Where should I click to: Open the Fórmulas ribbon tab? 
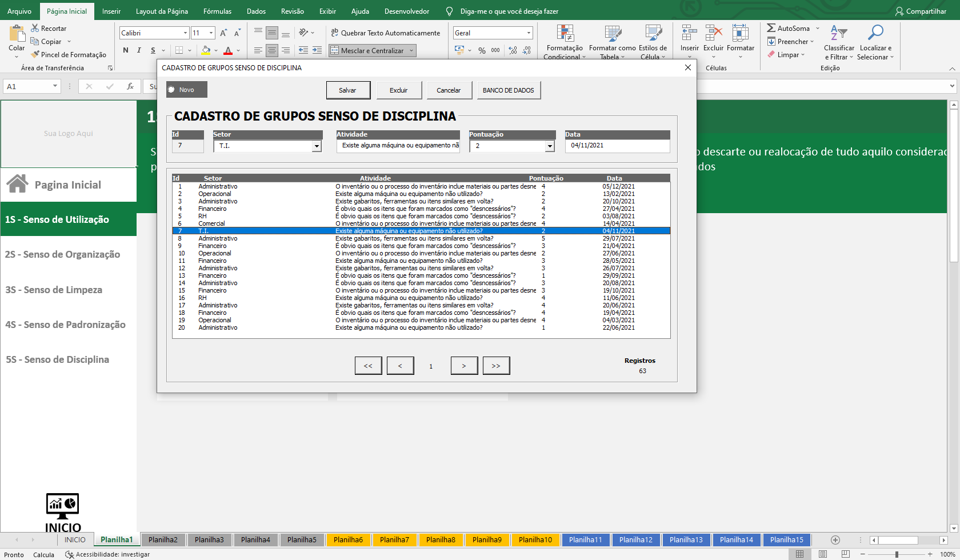(217, 11)
